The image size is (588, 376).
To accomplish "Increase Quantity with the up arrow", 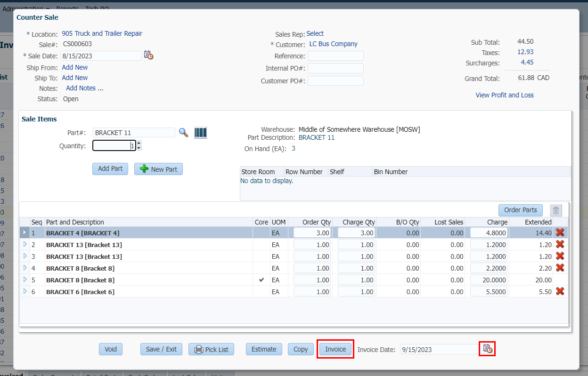I will [139, 143].
